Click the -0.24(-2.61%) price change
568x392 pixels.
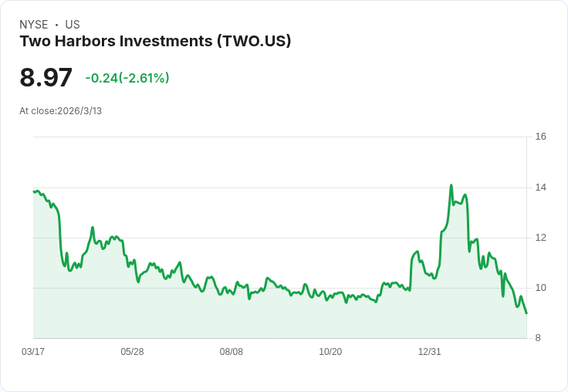tap(127, 78)
